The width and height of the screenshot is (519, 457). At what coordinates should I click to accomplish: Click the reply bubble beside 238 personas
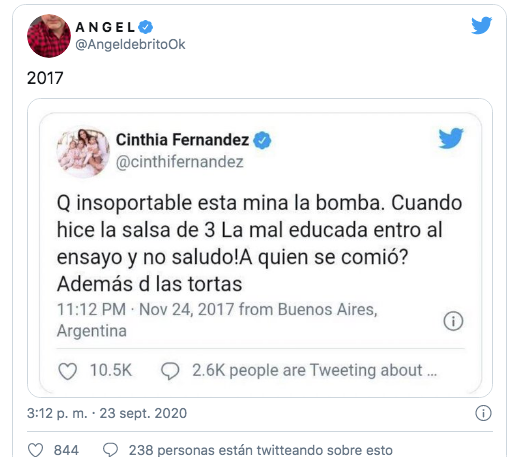[110, 450]
